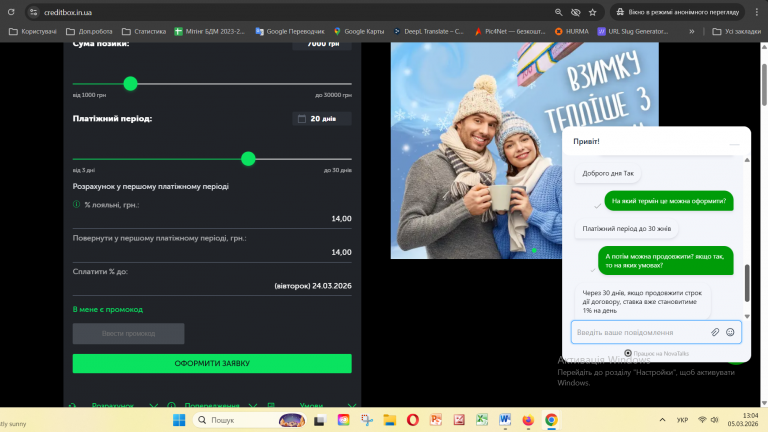Open Google Карты bookmark

(x=359, y=31)
